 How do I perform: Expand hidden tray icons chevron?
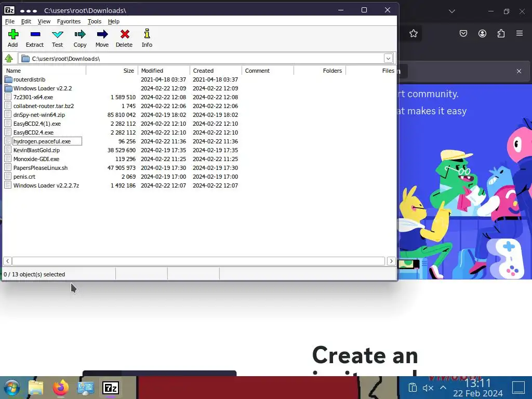click(443, 388)
